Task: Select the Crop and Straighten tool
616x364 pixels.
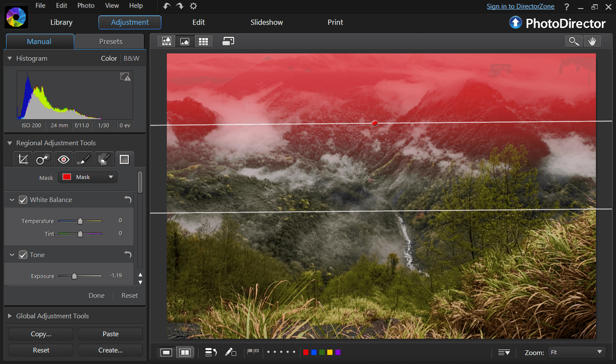Action: (23, 159)
